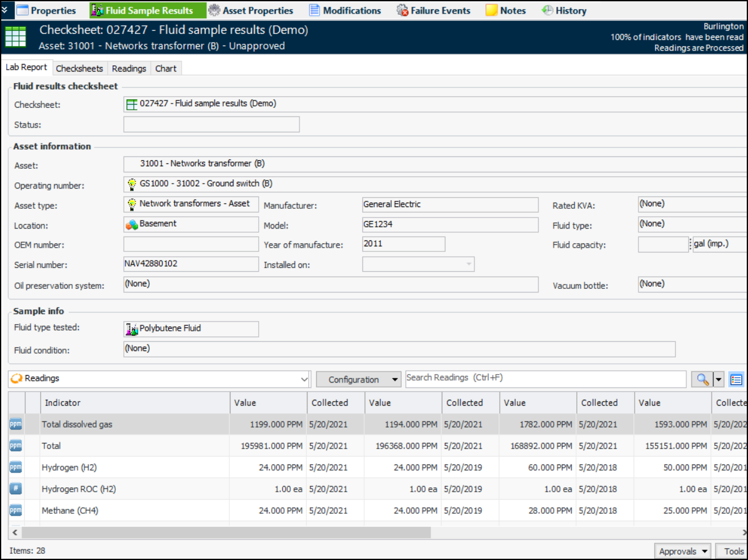Click the Tools button
This screenshot has height=560, width=748.
[733, 551]
